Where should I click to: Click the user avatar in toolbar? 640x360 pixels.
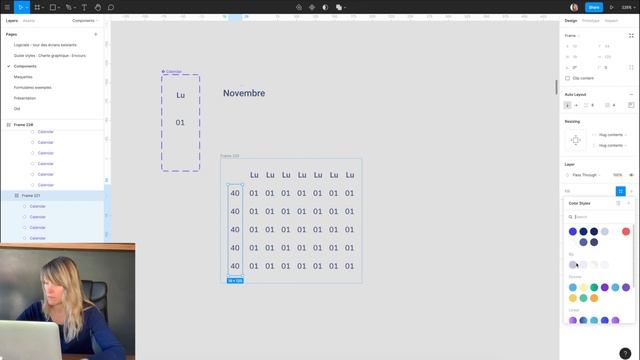574,7
